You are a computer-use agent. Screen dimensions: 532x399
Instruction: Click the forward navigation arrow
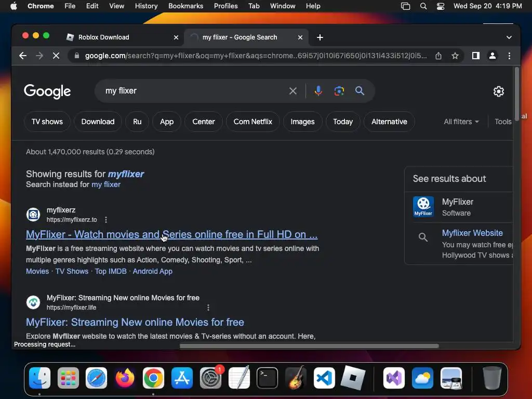[x=39, y=56]
